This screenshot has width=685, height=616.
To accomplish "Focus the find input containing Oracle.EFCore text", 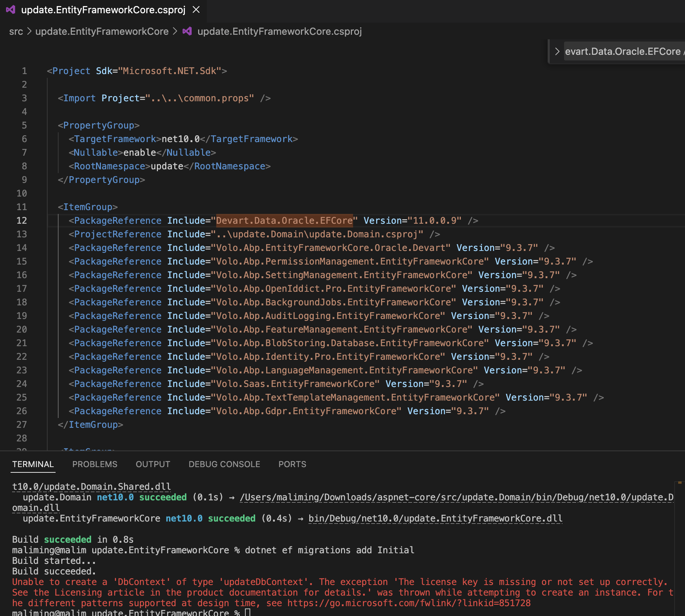I will [624, 51].
